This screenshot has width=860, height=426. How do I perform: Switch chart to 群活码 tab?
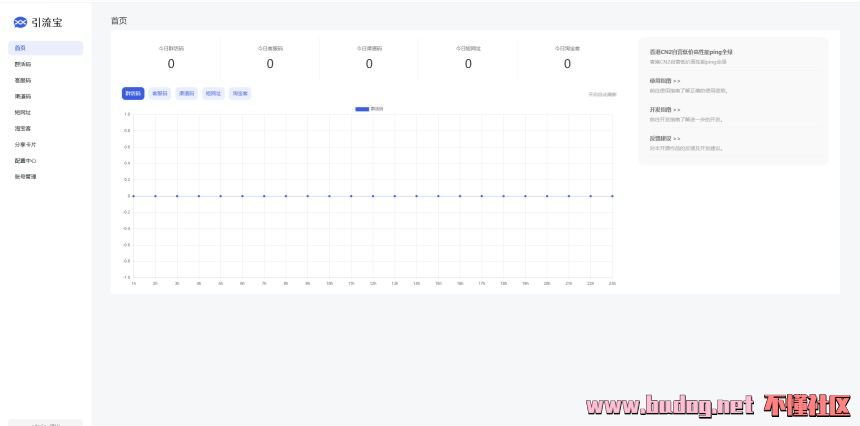click(x=133, y=94)
